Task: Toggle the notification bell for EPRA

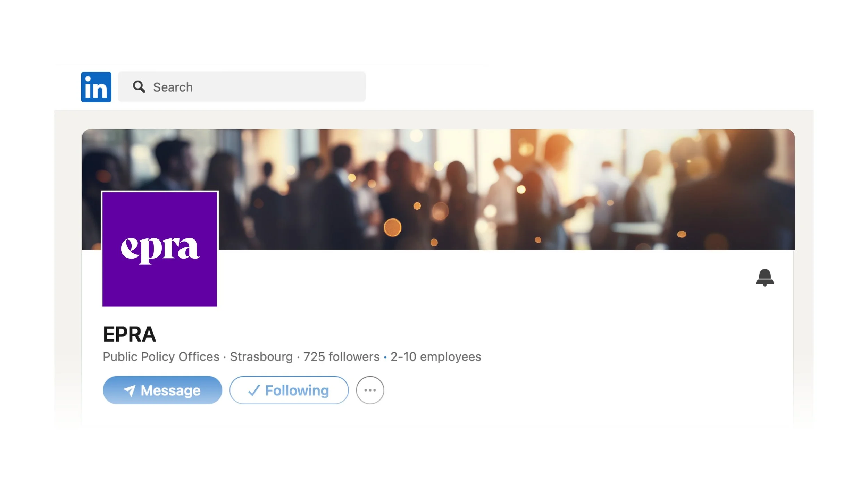Action: point(765,277)
